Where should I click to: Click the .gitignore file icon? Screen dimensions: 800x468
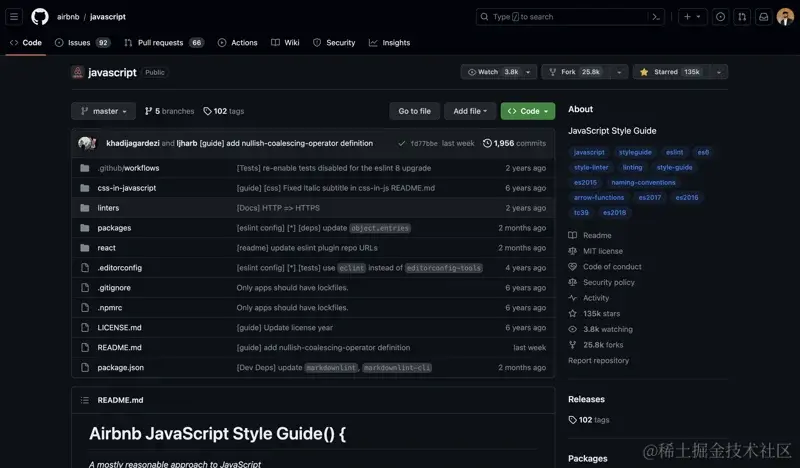(85, 288)
